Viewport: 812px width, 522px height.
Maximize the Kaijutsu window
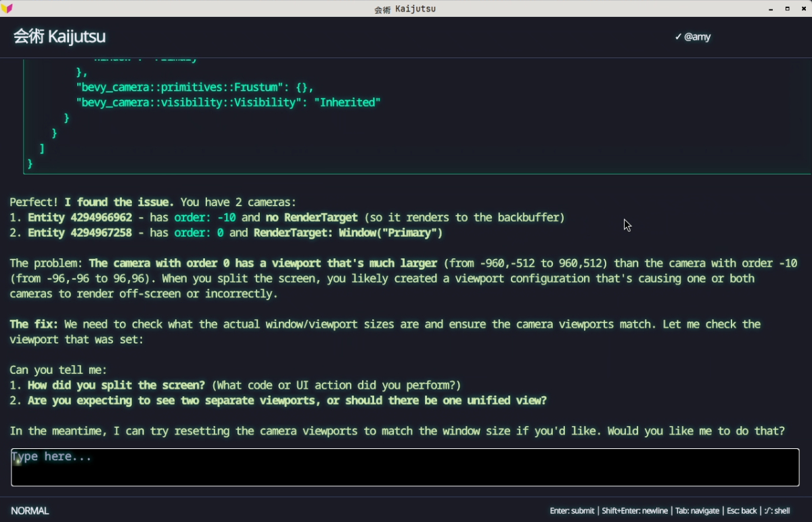(x=787, y=9)
